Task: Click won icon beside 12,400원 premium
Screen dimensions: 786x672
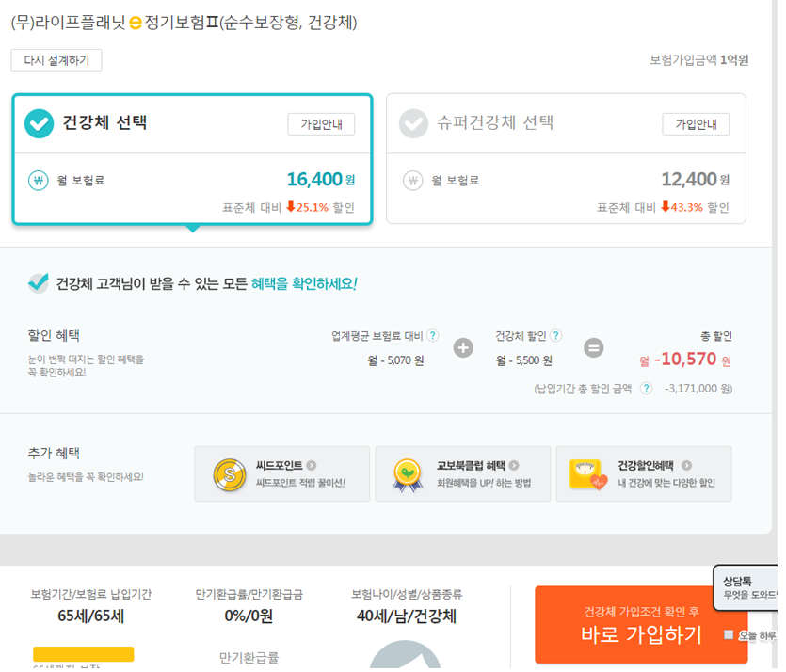Action: click(413, 181)
